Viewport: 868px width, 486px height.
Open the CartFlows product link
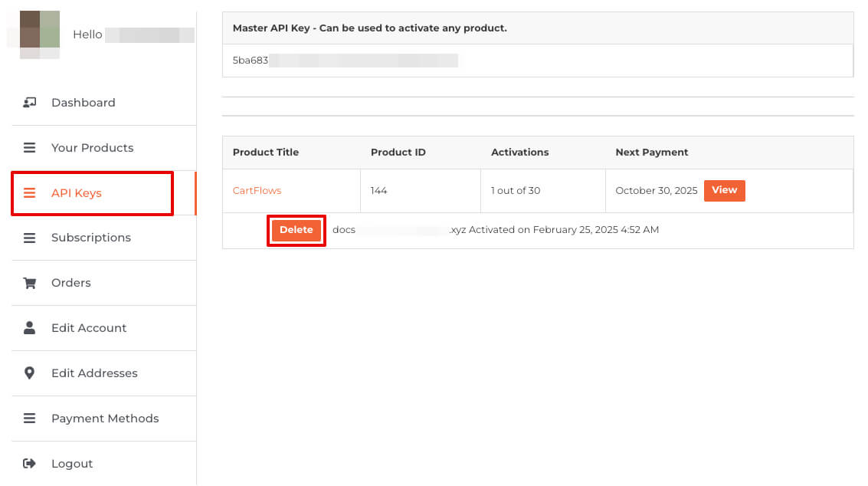(257, 191)
